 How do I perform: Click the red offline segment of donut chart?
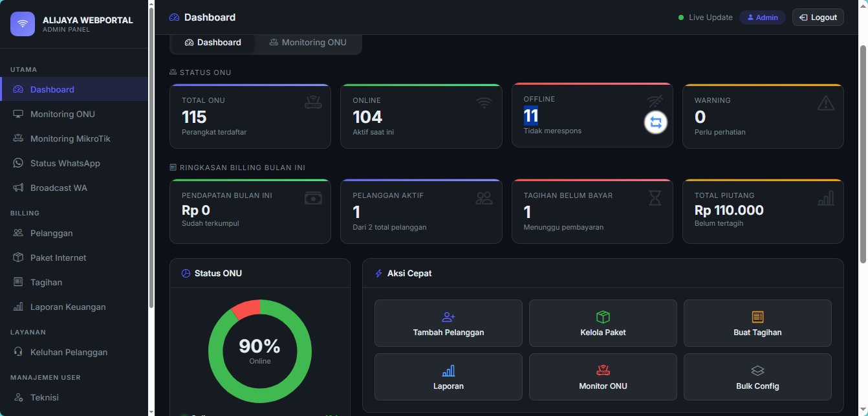(246, 309)
